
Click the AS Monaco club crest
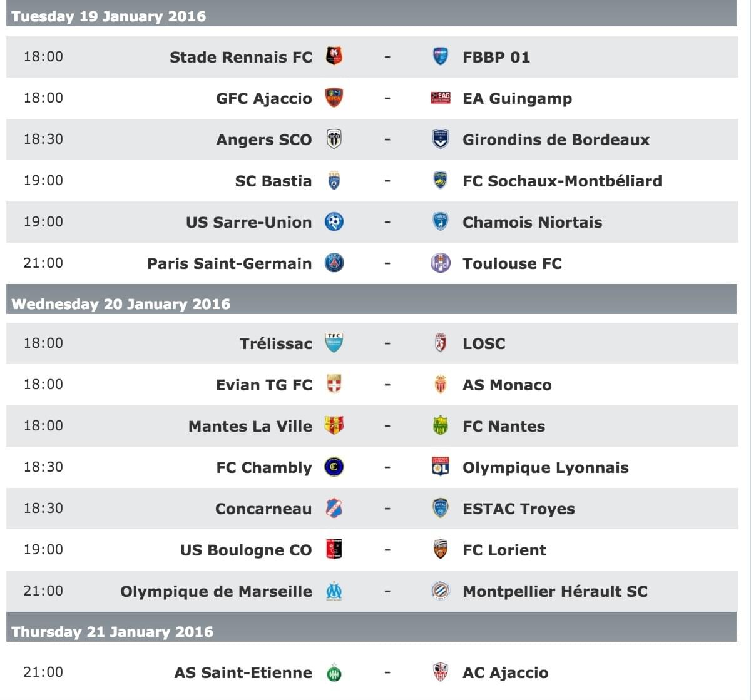441,384
